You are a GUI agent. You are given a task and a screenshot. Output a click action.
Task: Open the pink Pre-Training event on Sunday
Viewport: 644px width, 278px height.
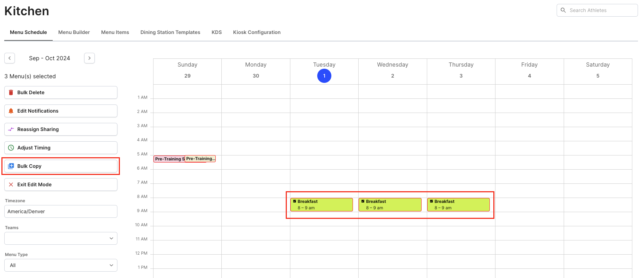(169, 159)
